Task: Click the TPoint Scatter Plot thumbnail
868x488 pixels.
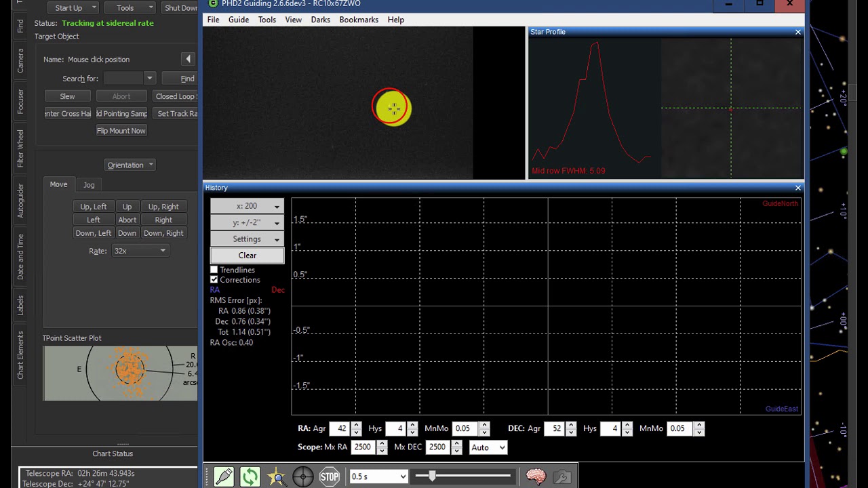Action: click(120, 373)
